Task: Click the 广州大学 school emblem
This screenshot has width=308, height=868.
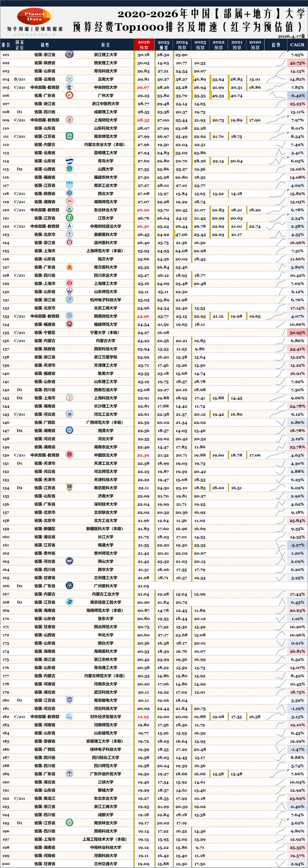Action: (69, 95)
